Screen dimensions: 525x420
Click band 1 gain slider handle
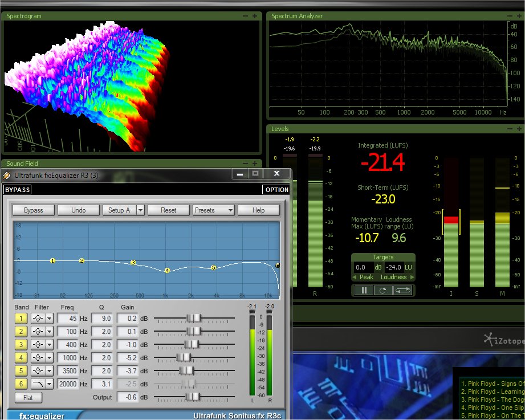(x=194, y=318)
